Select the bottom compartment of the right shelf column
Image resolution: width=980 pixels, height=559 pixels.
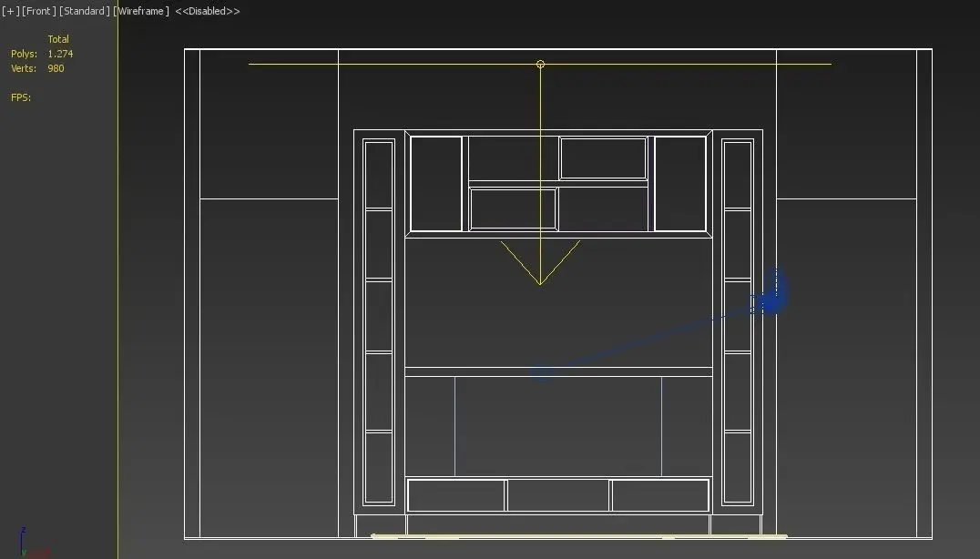(738, 466)
